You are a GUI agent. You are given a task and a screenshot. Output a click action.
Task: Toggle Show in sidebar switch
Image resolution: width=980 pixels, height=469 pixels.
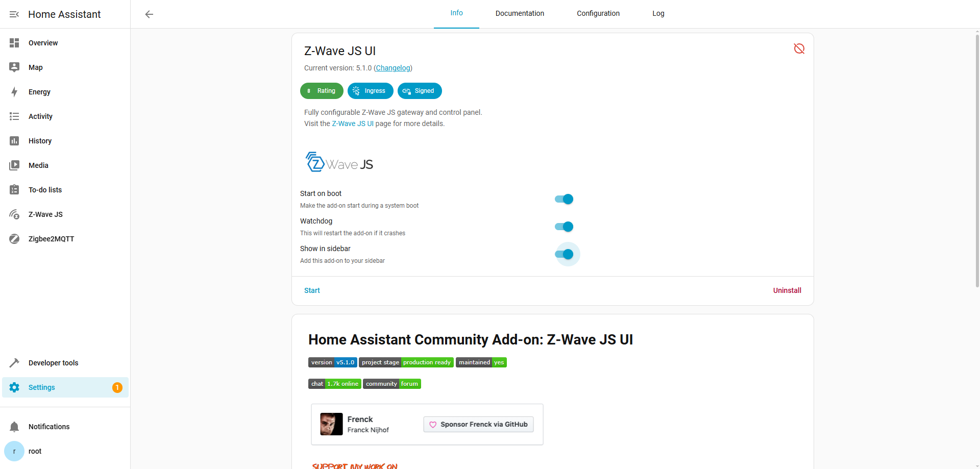(564, 254)
